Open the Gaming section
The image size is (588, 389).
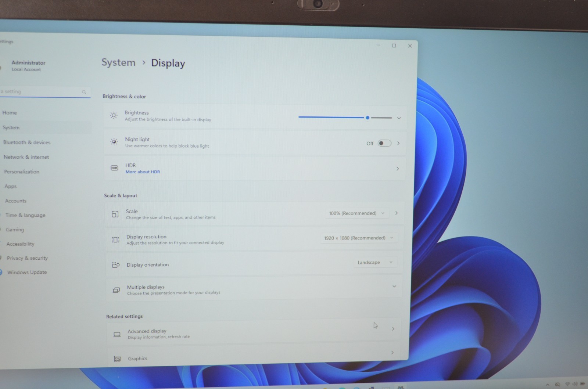[x=15, y=230]
